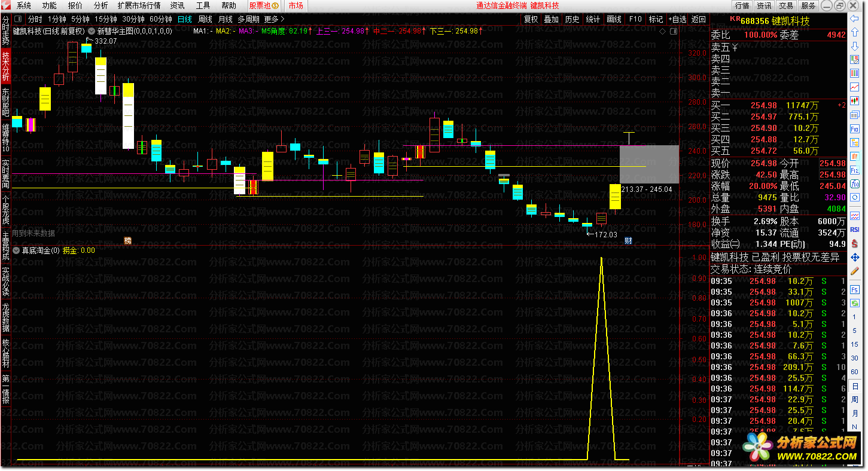Image resolution: width=868 pixels, height=471 pixels.
Task: Click the 交易 top-right button
Action: click(x=786, y=5)
